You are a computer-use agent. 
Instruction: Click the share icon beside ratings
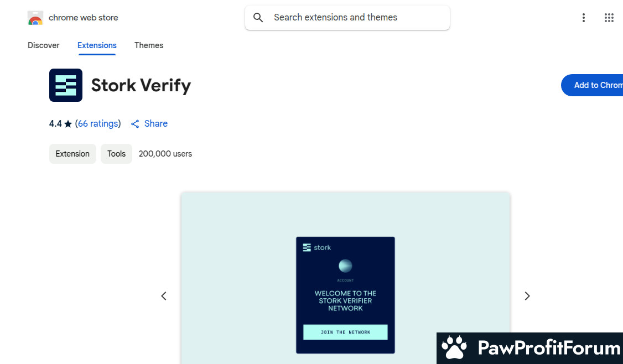(x=135, y=124)
